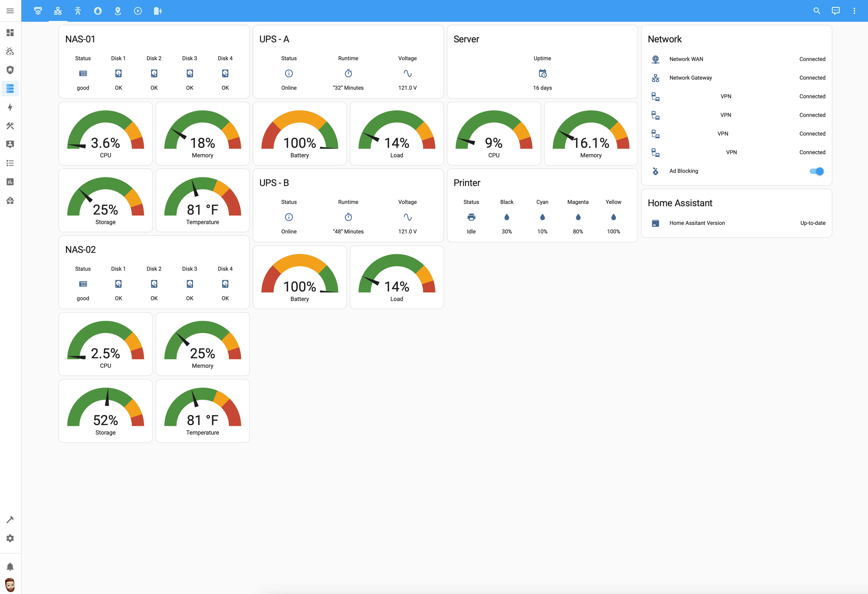This screenshot has height=594, width=868.
Task: Click the search magnifier icon
Action: coord(817,11)
